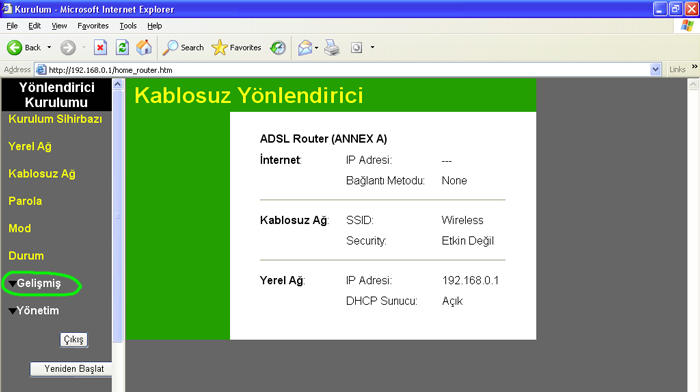This screenshot has height=392, width=700.
Task: Click the DHCP Sunucu value Açık
Action: coord(452,301)
